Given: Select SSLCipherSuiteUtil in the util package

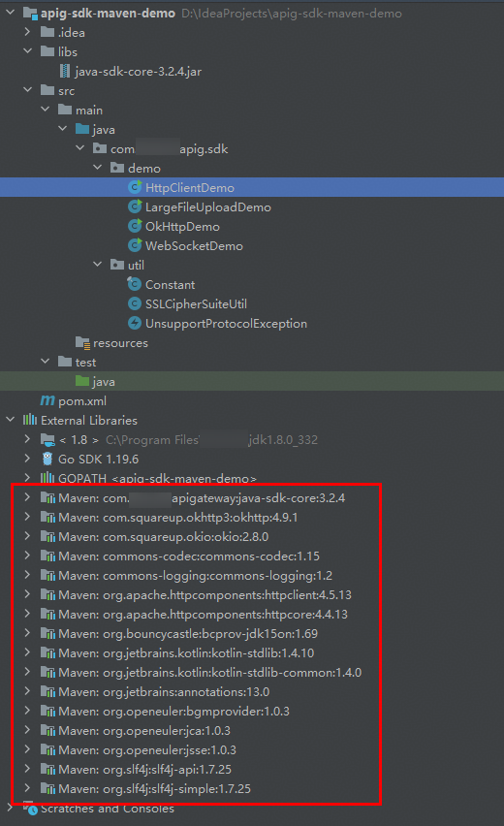Looking at the screenshot, I should pyautogui.click(x=196, y=304).
